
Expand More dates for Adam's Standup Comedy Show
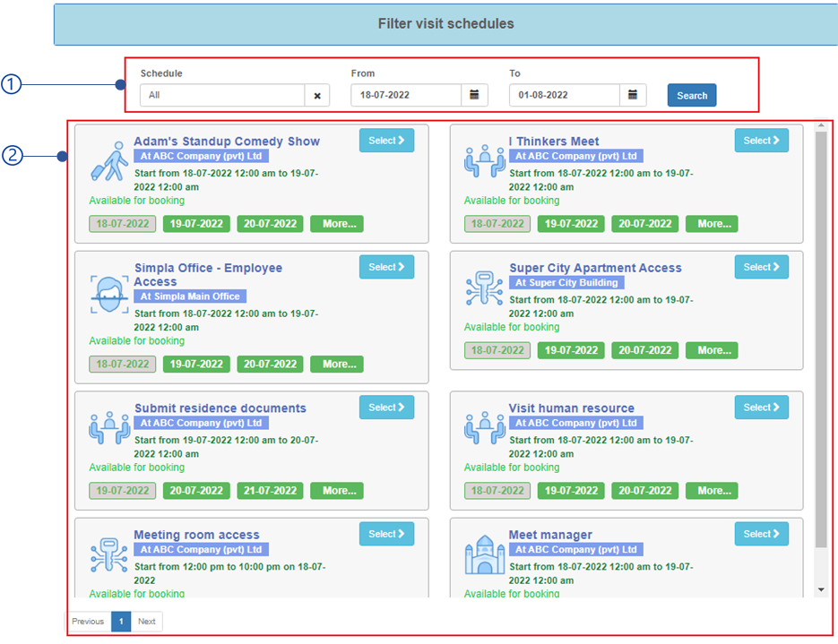(337, 224)
